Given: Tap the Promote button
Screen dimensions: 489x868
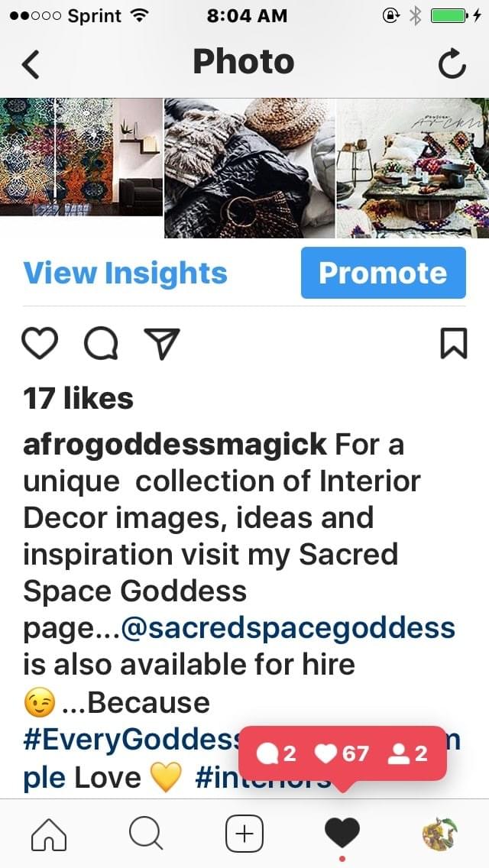Looking at the screenshot, I should [x=384, y=273].
